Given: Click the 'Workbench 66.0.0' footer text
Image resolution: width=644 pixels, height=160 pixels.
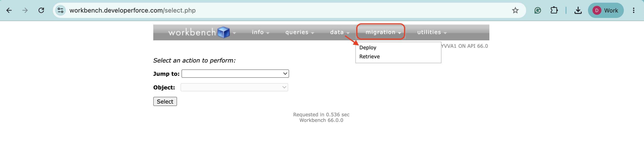Looking at the screenshot, I should [321, 120].
